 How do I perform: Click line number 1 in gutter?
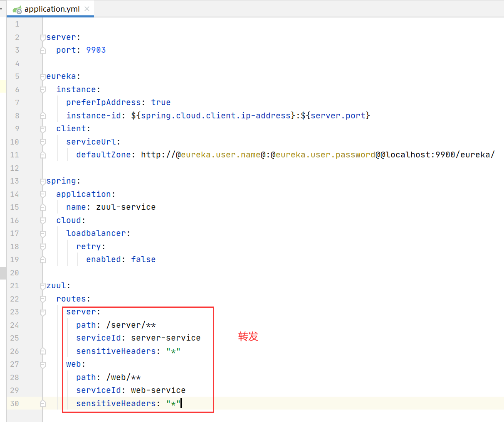[x=17, y=24]
